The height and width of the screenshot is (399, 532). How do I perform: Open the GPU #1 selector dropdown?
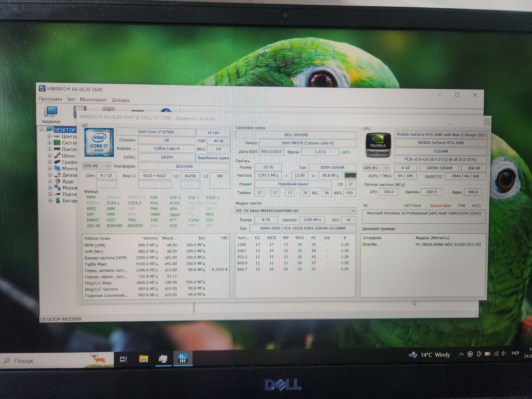point(376,168)
